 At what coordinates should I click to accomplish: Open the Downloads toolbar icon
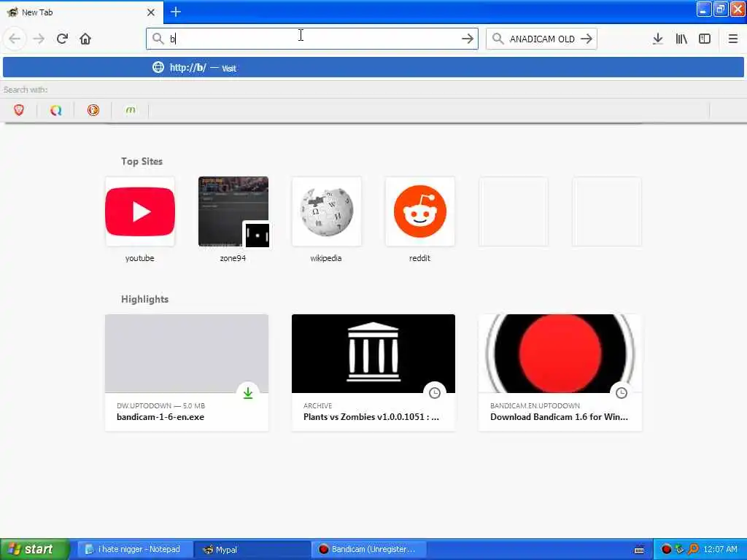pos(657,39)
